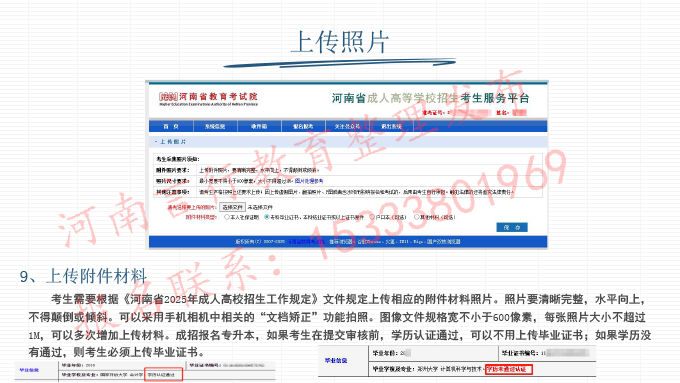Go to the 报名报考 navigation tab
The height and width of the screenshot is (383, 680).
tap(303, 126)
